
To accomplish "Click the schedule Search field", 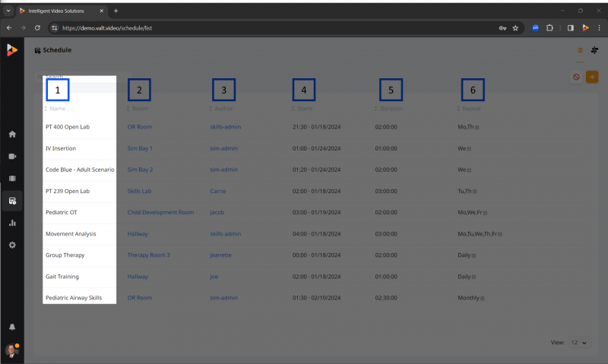I will (84, 77).
